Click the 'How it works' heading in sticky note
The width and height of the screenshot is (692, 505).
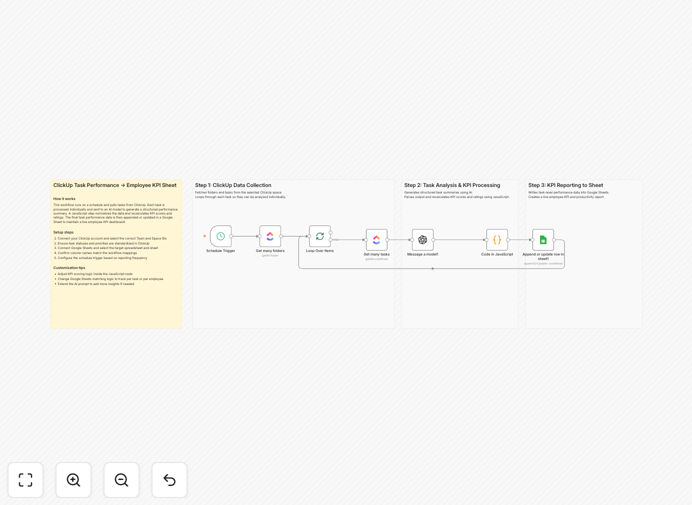64,199
